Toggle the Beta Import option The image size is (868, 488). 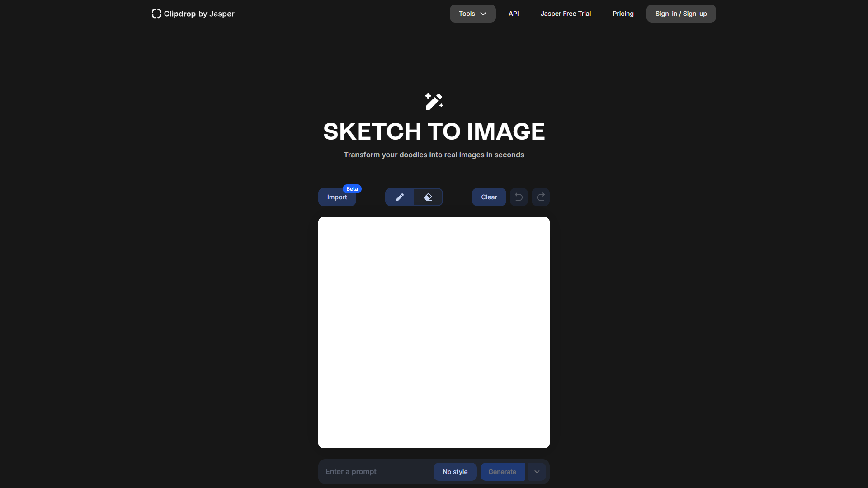point(337,197)
